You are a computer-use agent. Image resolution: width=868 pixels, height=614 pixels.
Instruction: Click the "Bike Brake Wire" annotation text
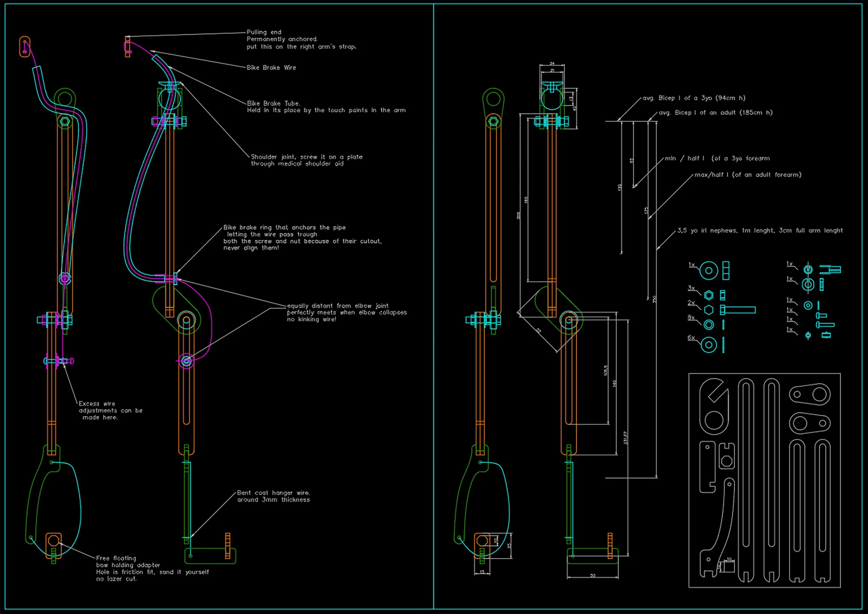[271, 68]
